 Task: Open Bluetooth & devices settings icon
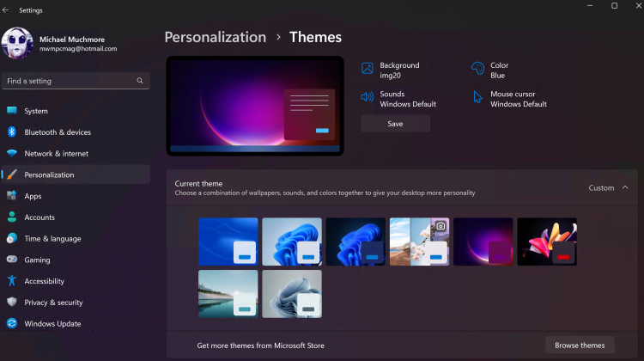(x=12, y=132)
